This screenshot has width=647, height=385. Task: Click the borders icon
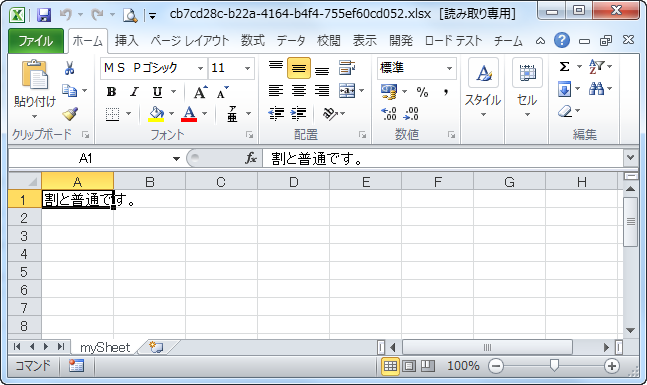click(x=112, y=114)
